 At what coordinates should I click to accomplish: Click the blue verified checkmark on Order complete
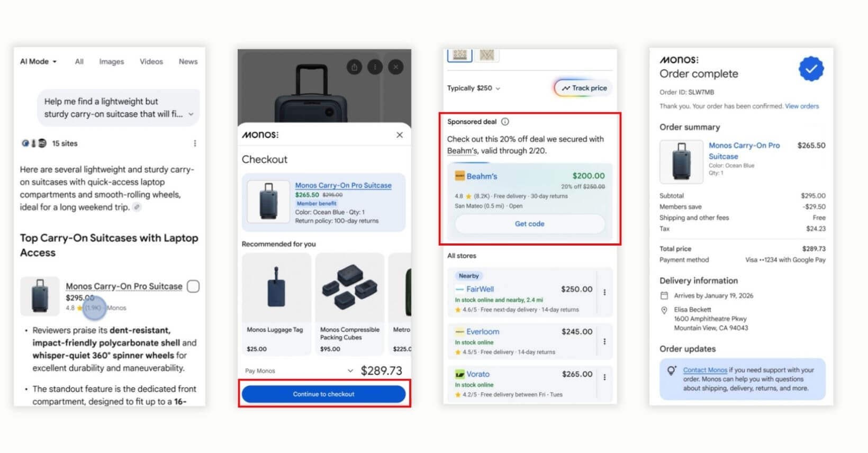tap(811, 68)
